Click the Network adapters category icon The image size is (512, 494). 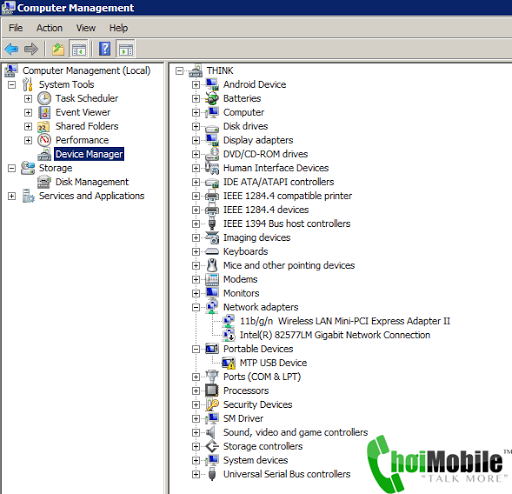212,307
